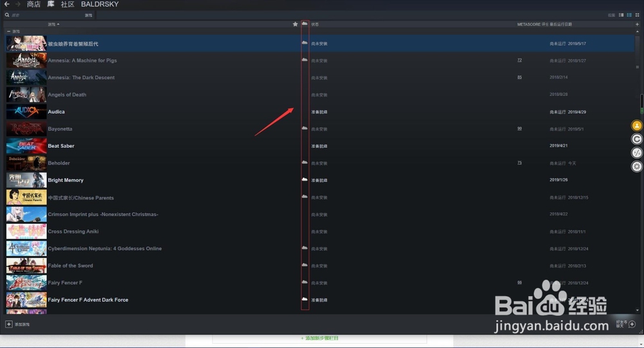Click the cloud icon on Fable of the Sword row

305,265
